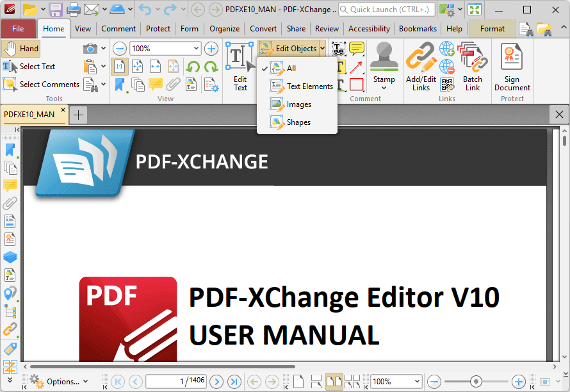Toggle two-page layout in status bar
The height and width of the screenshot is (392, 570).
334,382
